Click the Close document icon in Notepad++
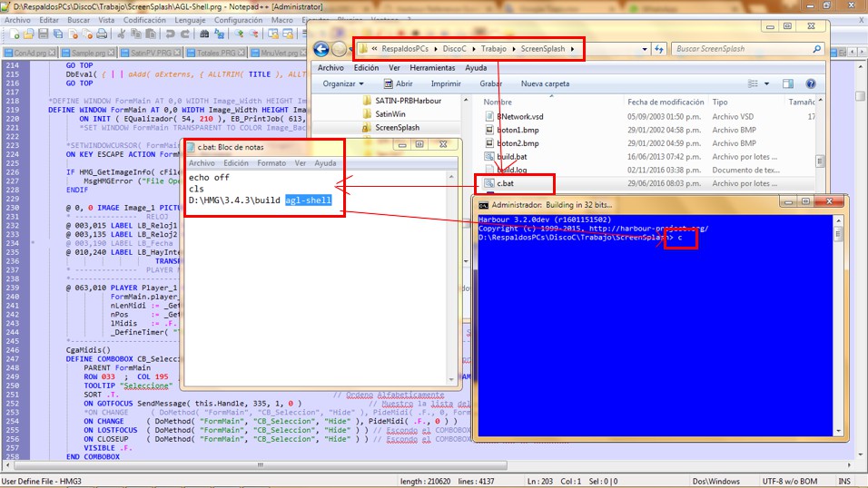 click(73, 34)
